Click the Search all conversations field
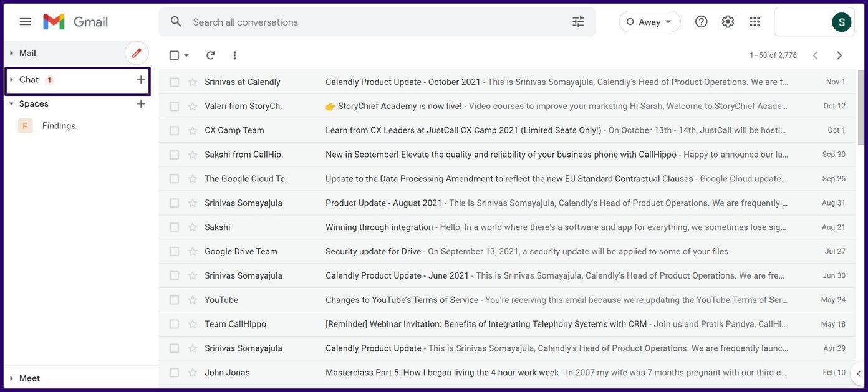 click(377, 22)
